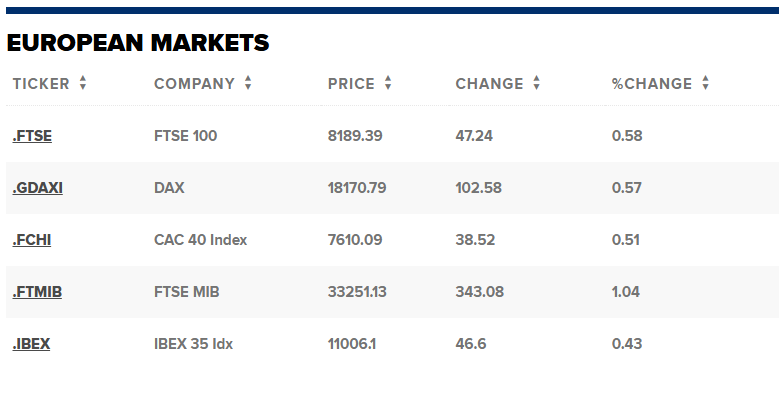Sort table by TICKER header label
This screenshot has height=396, width=784.
pos(41,84)
